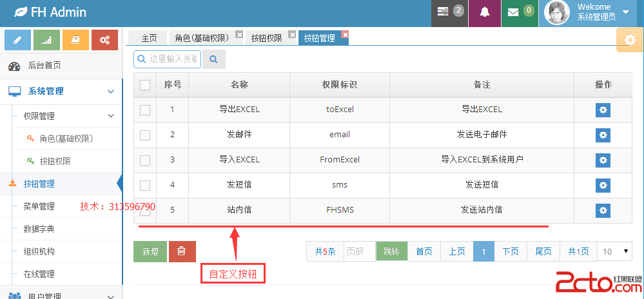Click the orange key icon beside 角色(基础权限)
Screen dimensions: 644x299
(30, 139)
